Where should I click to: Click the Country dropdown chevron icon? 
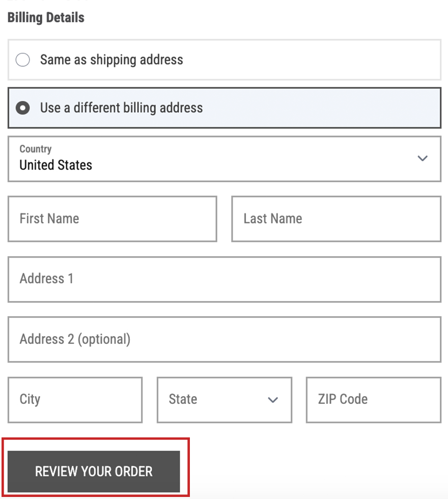[x=423, y=158]
